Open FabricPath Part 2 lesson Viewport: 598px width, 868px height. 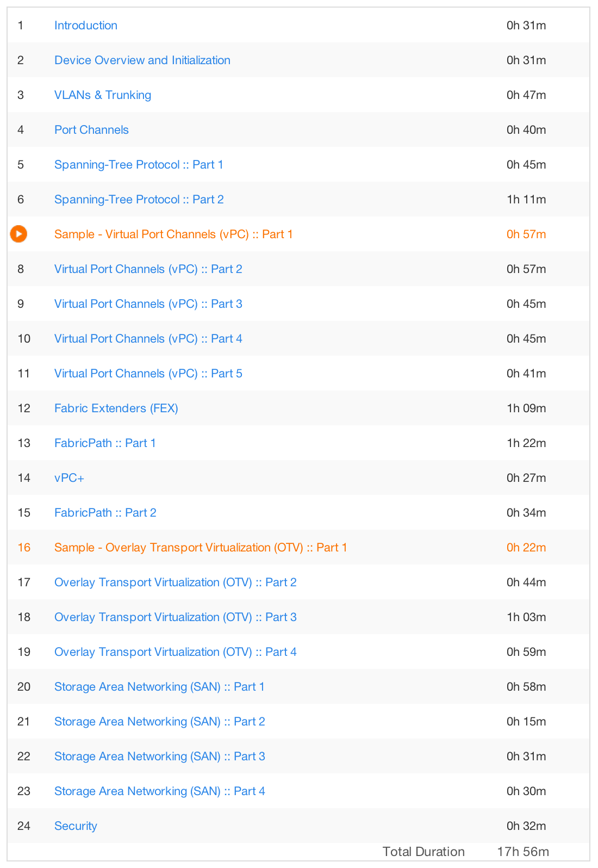(x=105, y=512)
